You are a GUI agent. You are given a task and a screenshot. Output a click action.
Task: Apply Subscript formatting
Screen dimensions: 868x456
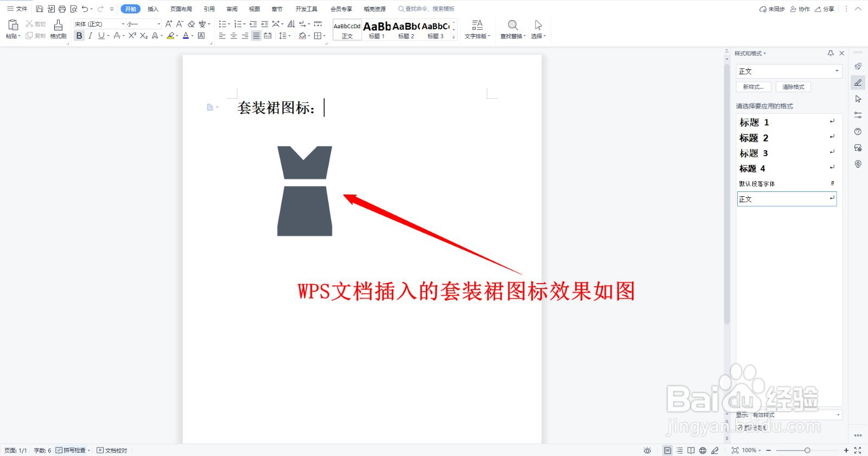pyautogui.click(x=143, y=36)
